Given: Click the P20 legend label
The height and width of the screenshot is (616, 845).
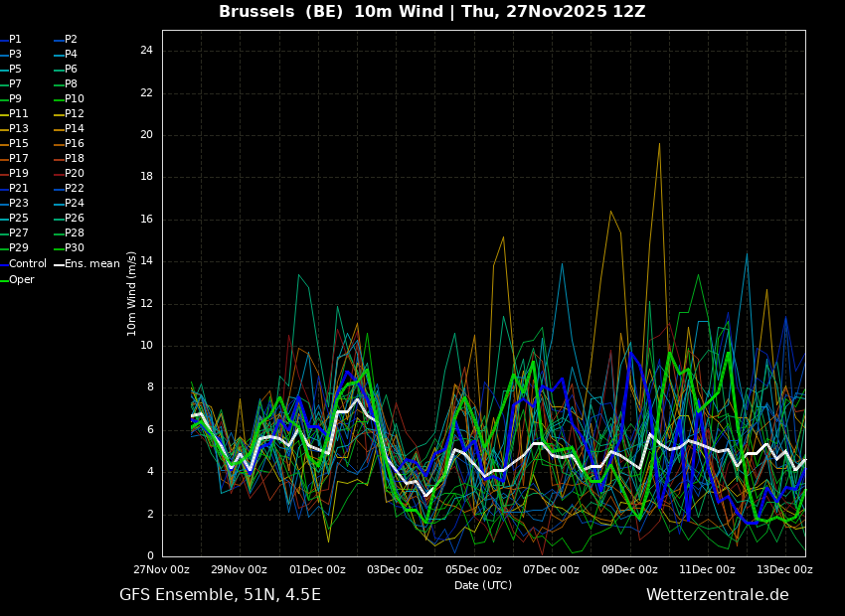Looking at the screenshot, I should point(75,174).
